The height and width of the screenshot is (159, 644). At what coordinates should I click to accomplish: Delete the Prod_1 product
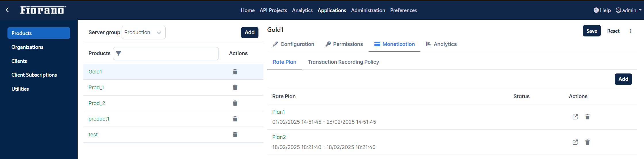click(235, 87)
